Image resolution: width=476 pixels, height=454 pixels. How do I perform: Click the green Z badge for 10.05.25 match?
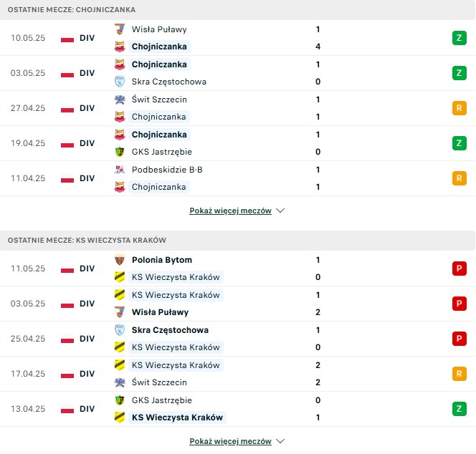click(460, 38)
